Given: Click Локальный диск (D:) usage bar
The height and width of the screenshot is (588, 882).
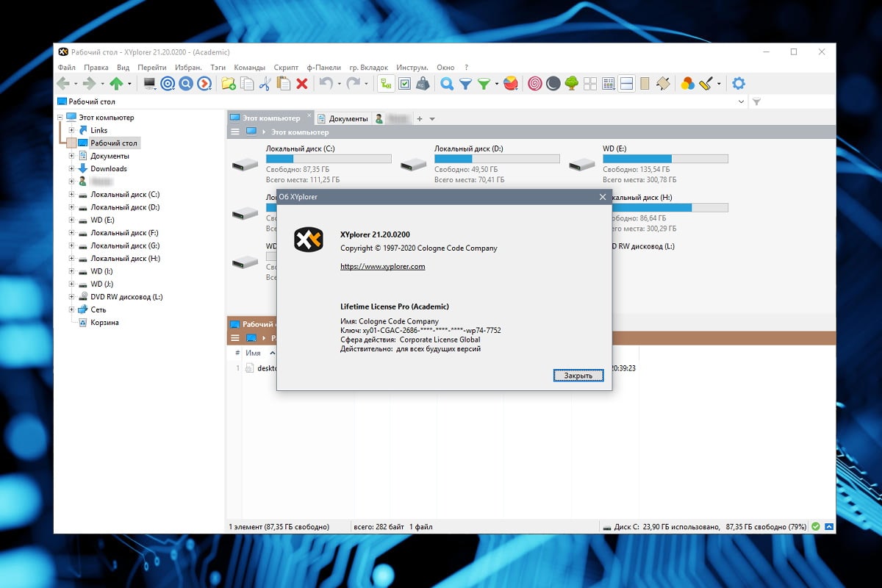Looking at the screenshot, I should (497, 159).
